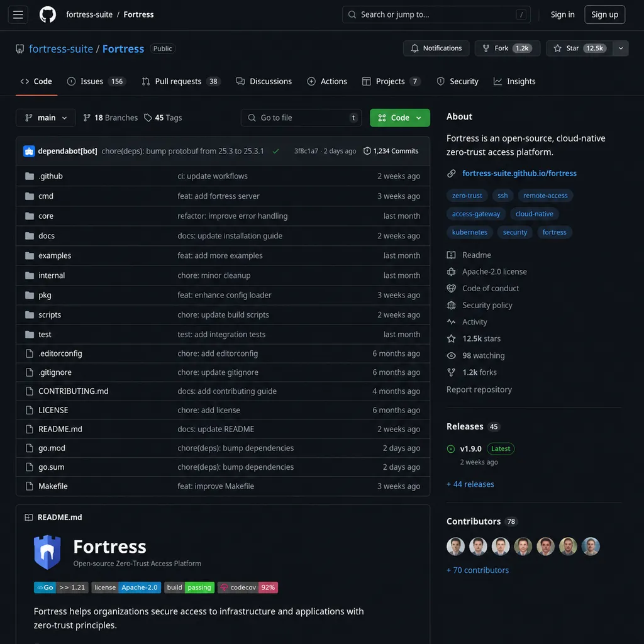View the 1,234 Commits history

pyautogui.click(x=391, y=151)
